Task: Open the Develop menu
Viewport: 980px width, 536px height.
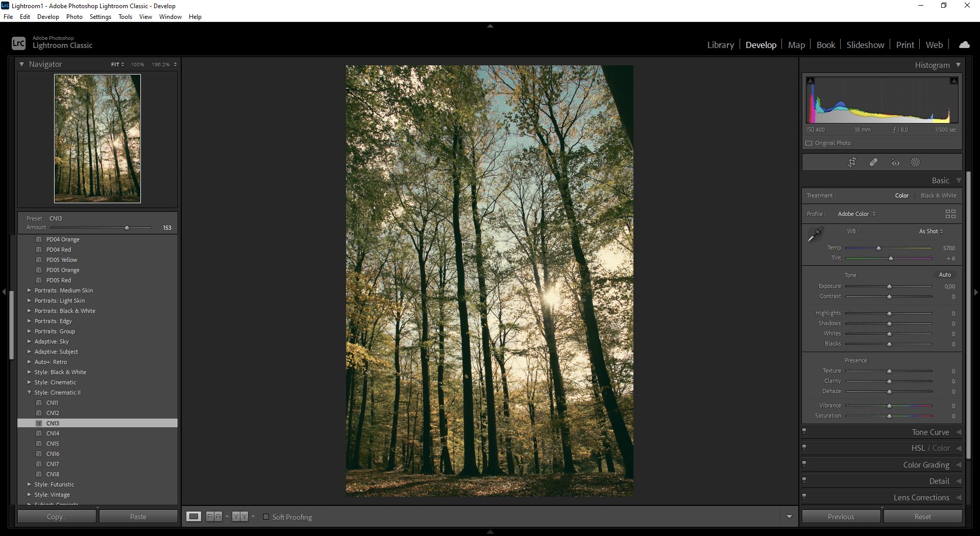Action: coord(47,16)
